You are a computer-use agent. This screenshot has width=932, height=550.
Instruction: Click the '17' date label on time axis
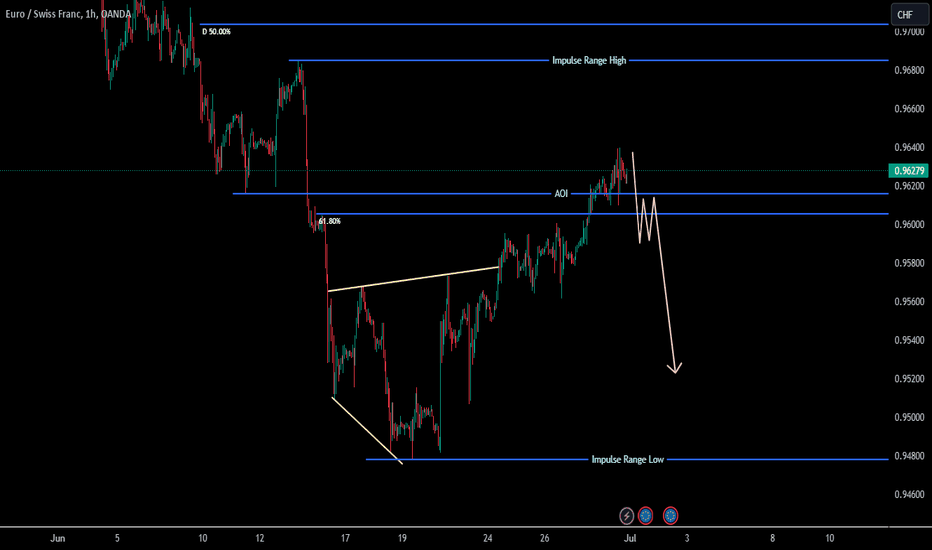[345, 538]
